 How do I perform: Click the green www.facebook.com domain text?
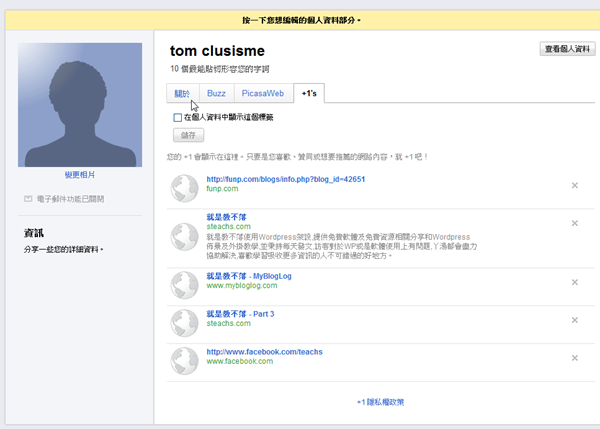[240, 361]
